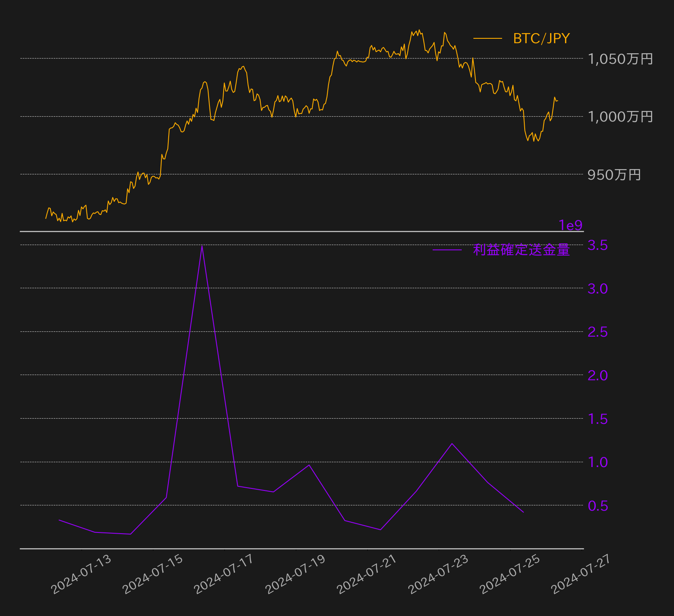This screenshot has height=616, width=674.
Task: Click the orange BTC/JPY legend line swatch
Action: [x=488, y=38]
